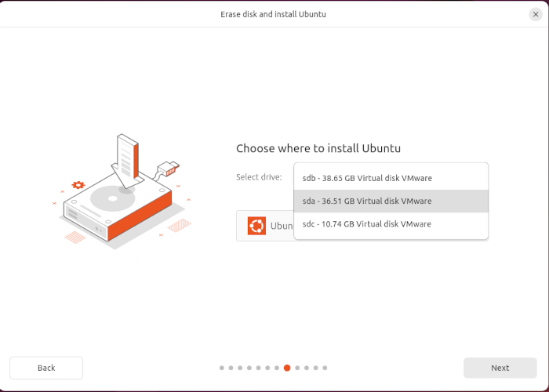Image resolution: width=549 pixels, height=392 pixels.
Task: Click the hard disk illustration
Action: tap(118, 210)
